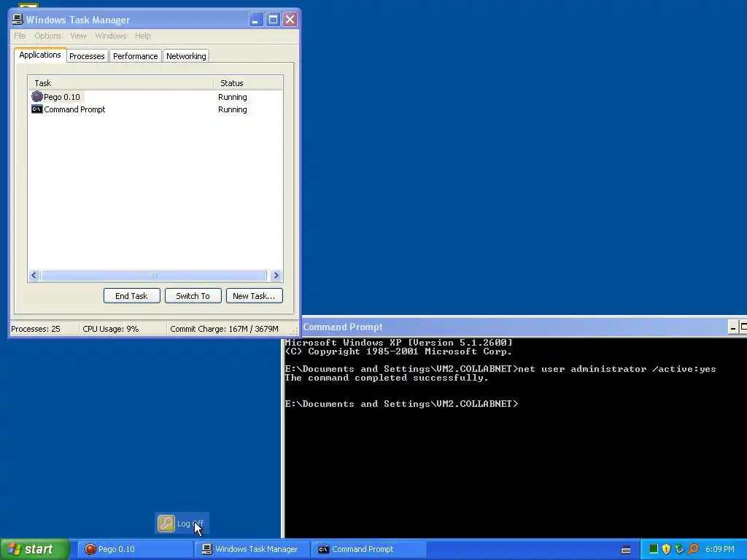Click the horizontal scrollbar thumb in task list
The height and width of the screenshot is (560, 747).
point(154,275)
